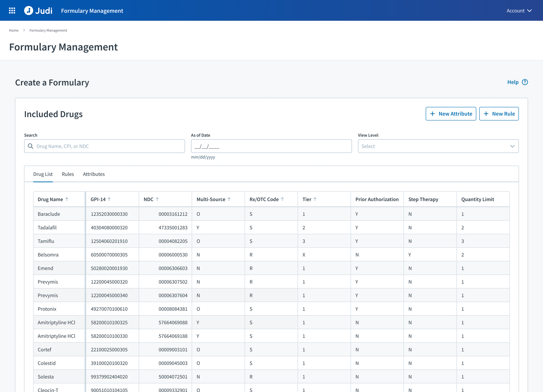This screenshot has width=543, height=392.
Task: Open the app launcher grid icon
Action: (x=12, y=11)
